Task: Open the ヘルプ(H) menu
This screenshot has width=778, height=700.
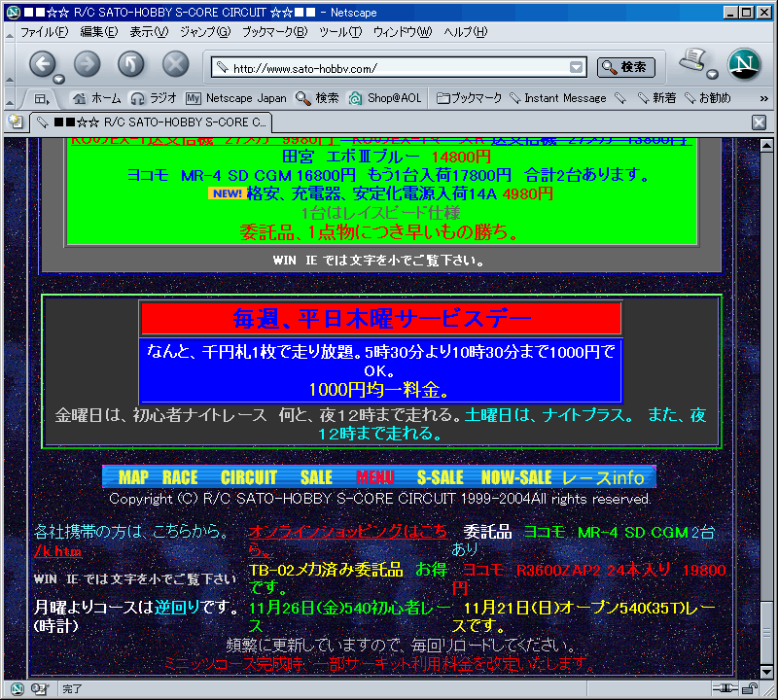Action: click(x=466, y=32)
